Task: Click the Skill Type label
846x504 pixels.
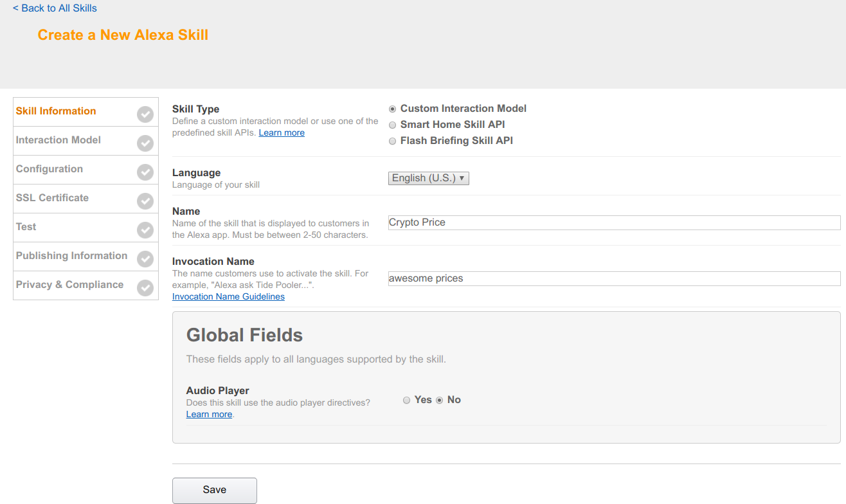Action: pyautogui.click(x=195, y=109)
